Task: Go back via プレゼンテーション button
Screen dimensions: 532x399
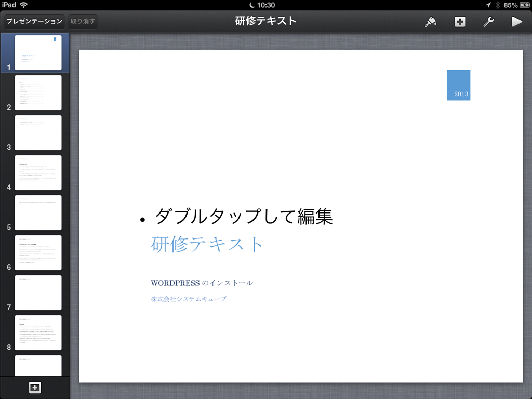Action: (34, 21)
